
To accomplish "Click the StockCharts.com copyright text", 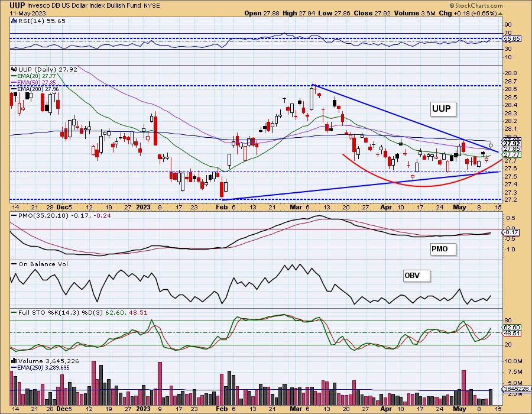I will coord(476,6).
